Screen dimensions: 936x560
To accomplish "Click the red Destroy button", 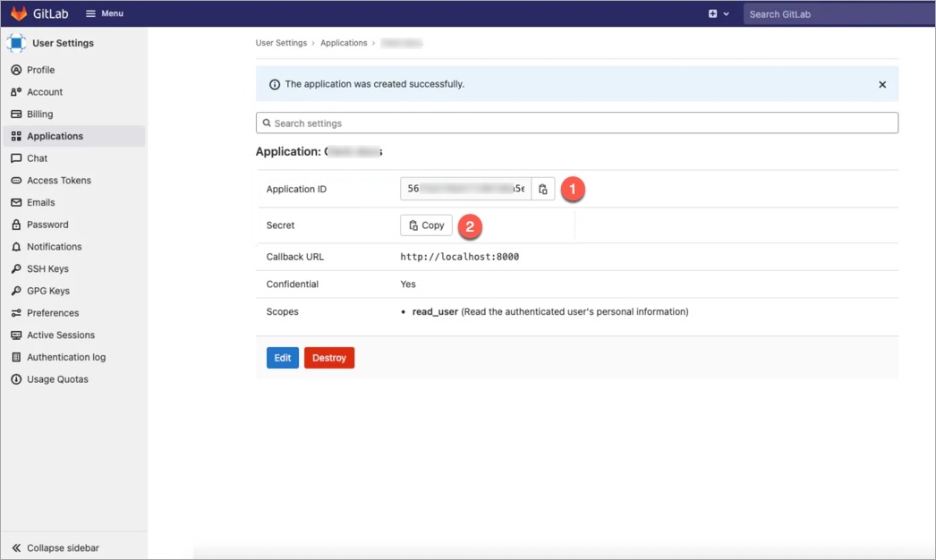I will (328, 358).
